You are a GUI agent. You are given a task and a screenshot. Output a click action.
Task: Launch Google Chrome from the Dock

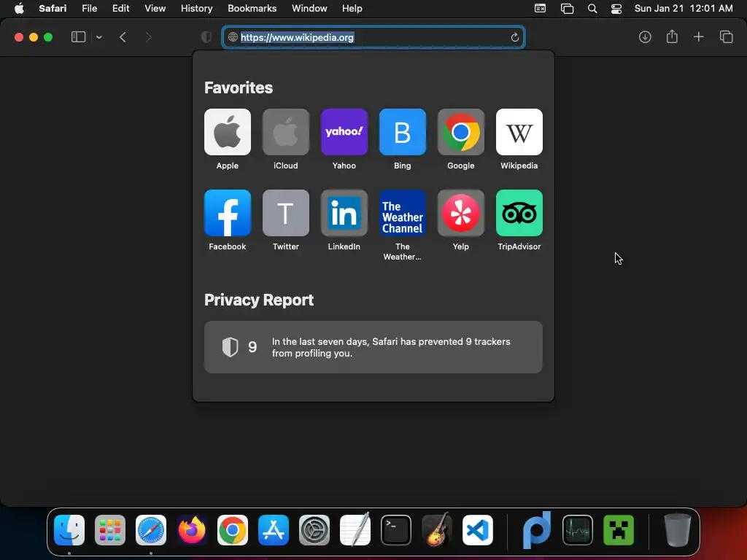tap(233, 530)
